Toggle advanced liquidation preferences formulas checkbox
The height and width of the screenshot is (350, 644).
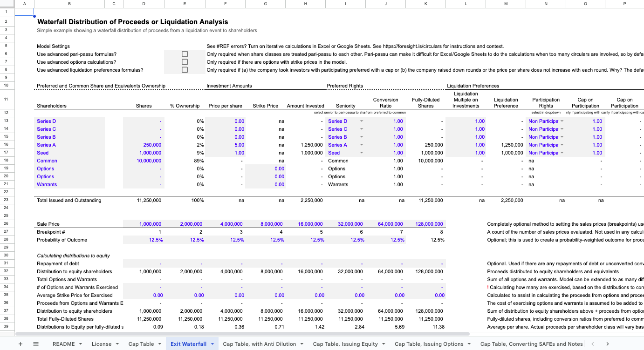pos(185,70)
